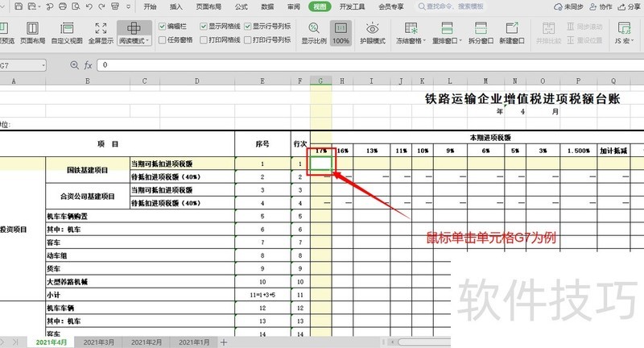Viewport: 644px width, 348px height.
Task: Select column P header
Action: click(578, 81)
